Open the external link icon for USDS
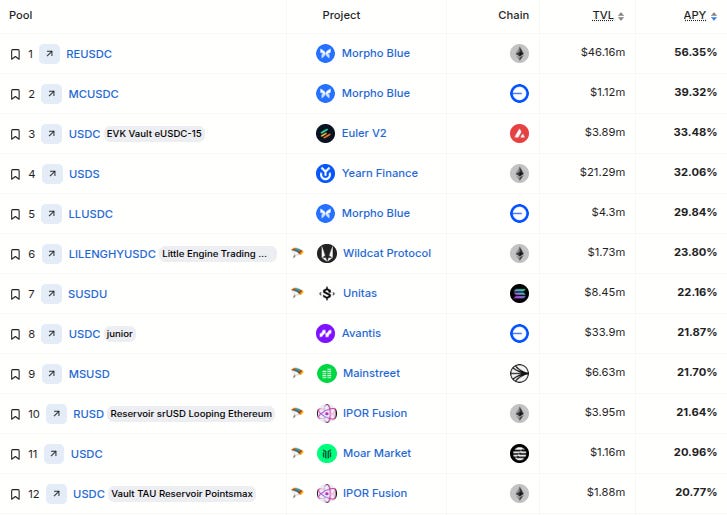 [52, 174]
